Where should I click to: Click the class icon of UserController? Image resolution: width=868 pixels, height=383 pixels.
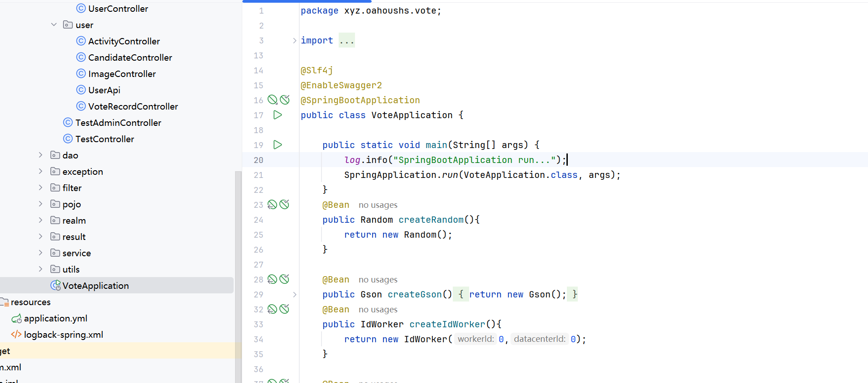[81, 8]
